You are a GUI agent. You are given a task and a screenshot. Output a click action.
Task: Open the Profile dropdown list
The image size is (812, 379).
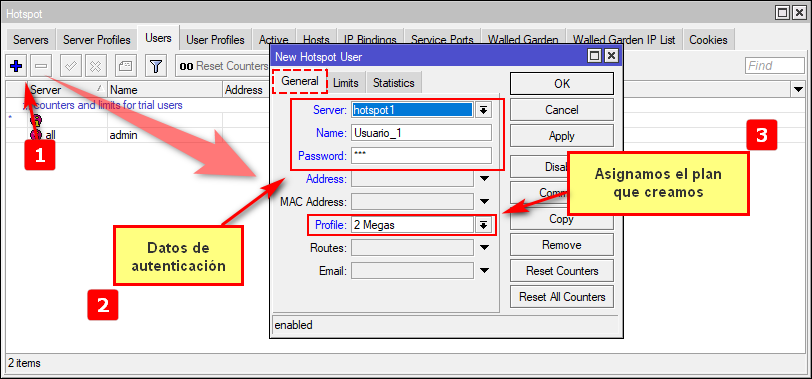pos(483,225)
